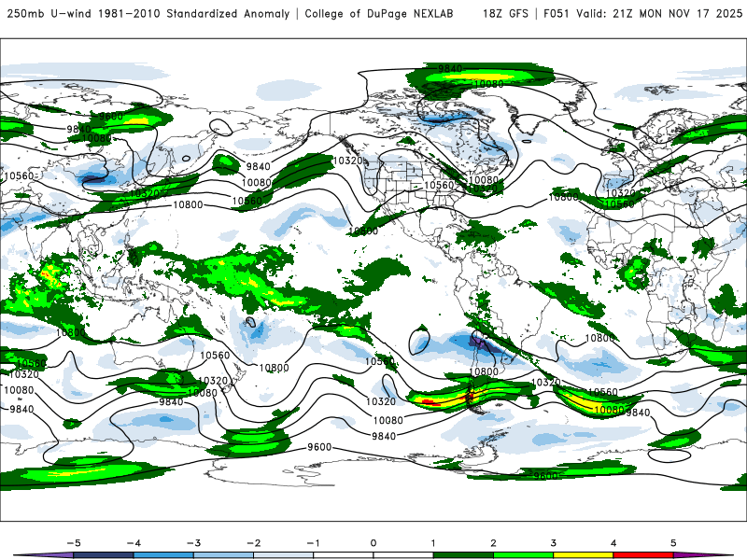747x560 pixels.
Task: Select the dark green swatch between 1 and 2
Action: coord(463,555)
